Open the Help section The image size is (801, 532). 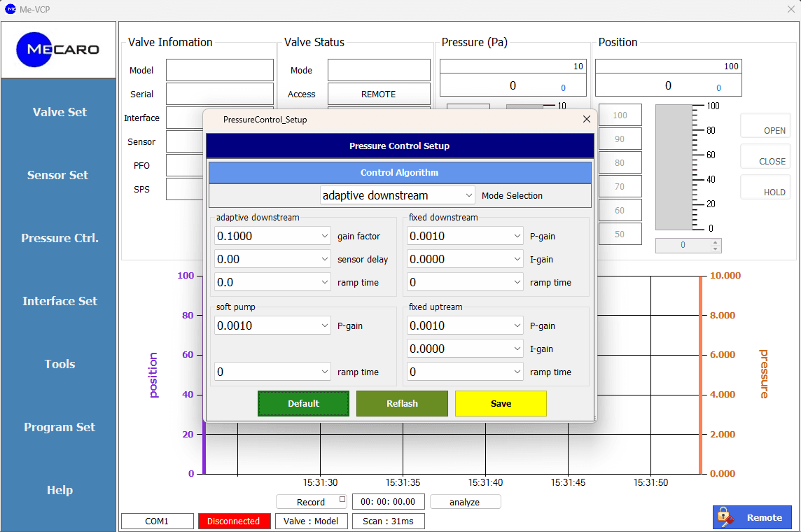(60, 490)
